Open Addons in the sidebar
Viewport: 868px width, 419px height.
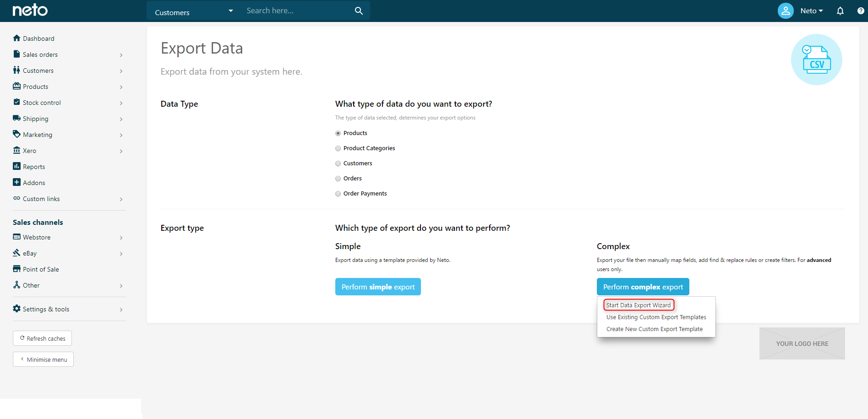click(x=34, y=183)
